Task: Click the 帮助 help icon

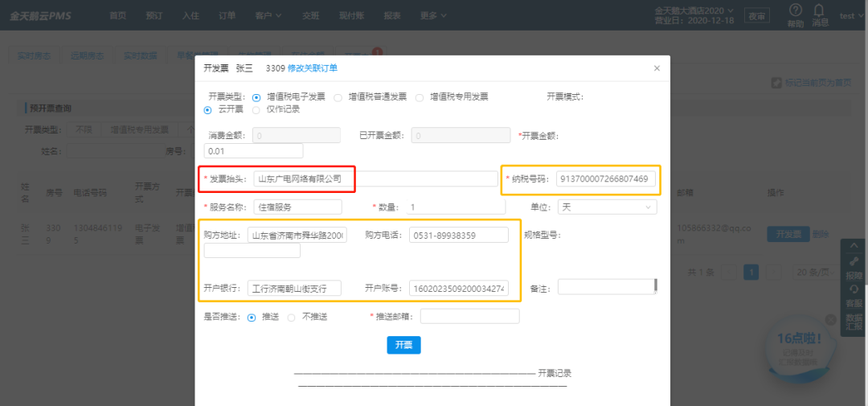Action: [795, 11]
